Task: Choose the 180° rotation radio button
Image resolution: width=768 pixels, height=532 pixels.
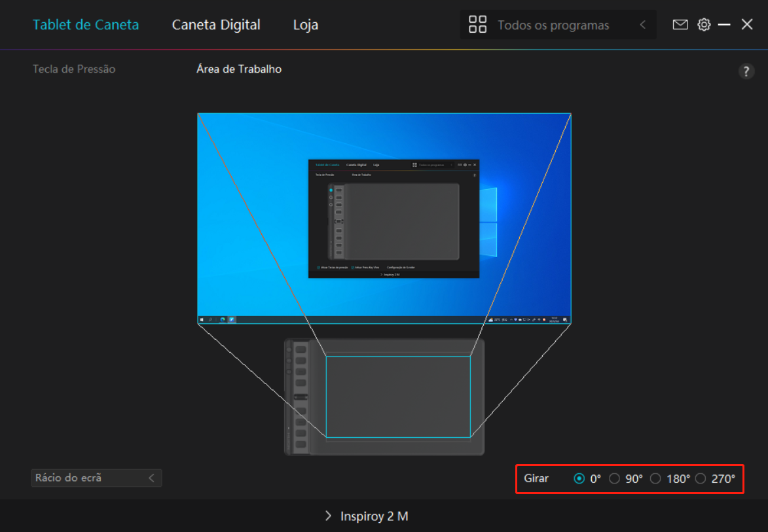Action: (655, 478)
